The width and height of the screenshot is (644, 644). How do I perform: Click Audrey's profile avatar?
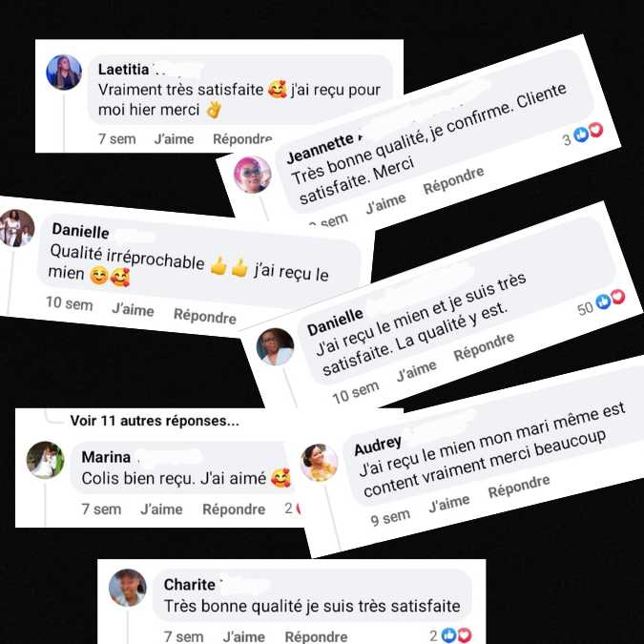(x=319, y=463)
